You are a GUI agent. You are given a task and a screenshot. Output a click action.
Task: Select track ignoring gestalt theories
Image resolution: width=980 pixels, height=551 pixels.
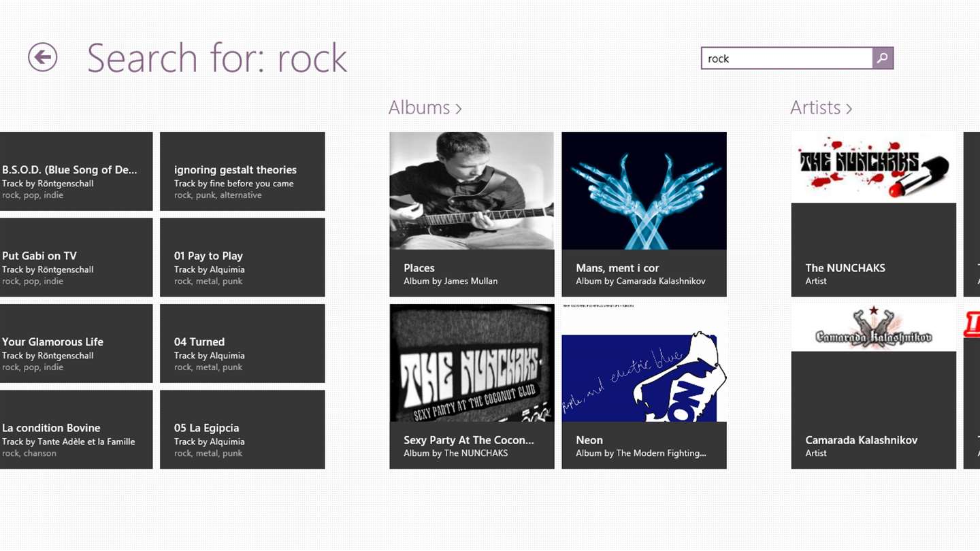[242, 171]
